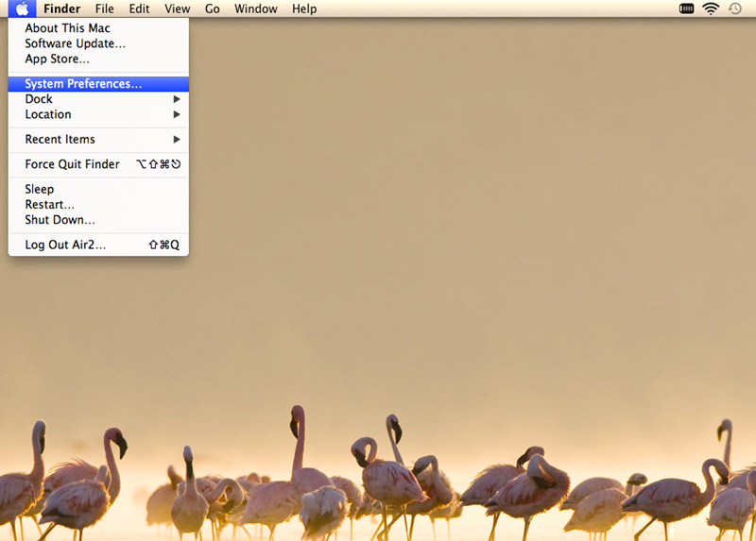
Task: Open the Go menu
Action: click(x=212, y=8)
